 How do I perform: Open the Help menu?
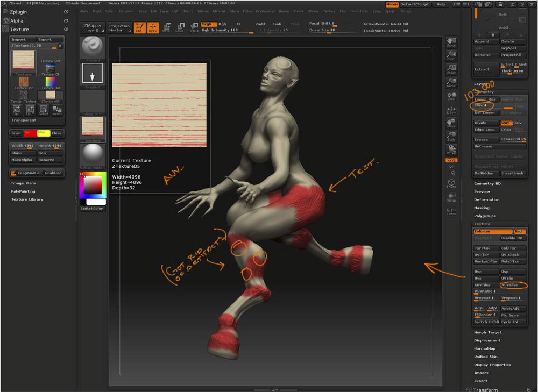pos(441,4)
